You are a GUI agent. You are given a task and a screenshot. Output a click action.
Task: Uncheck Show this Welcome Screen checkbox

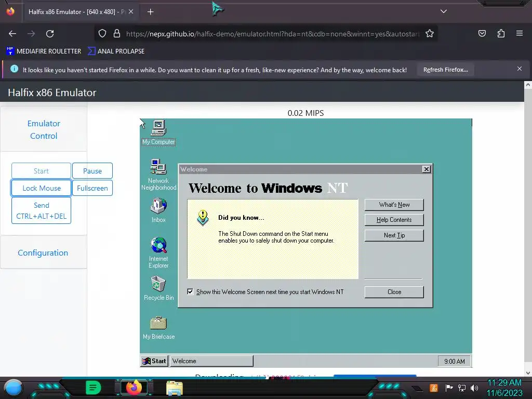190,292
